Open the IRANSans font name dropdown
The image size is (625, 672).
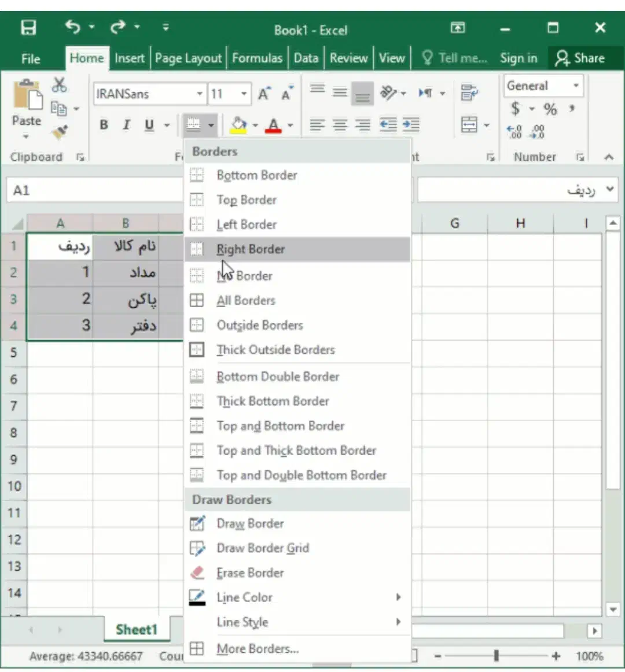coord(199,94)
